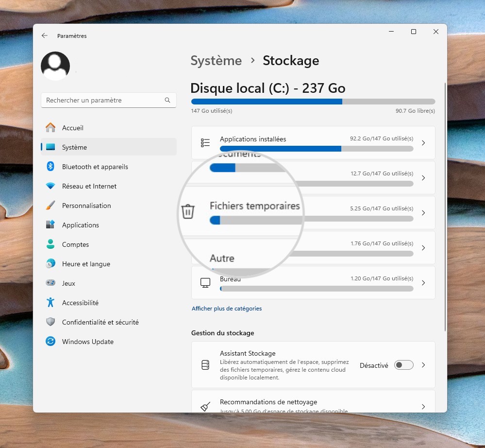This screenshot has width=485, height=448.
Task: Open Assistant Stockage title
Action: coord(248,353)
